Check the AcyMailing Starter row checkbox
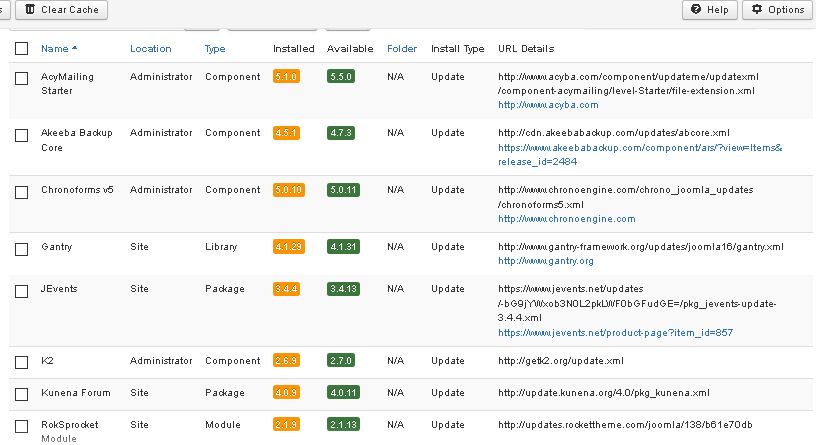 pyautogui.click(x=21, y=78)
